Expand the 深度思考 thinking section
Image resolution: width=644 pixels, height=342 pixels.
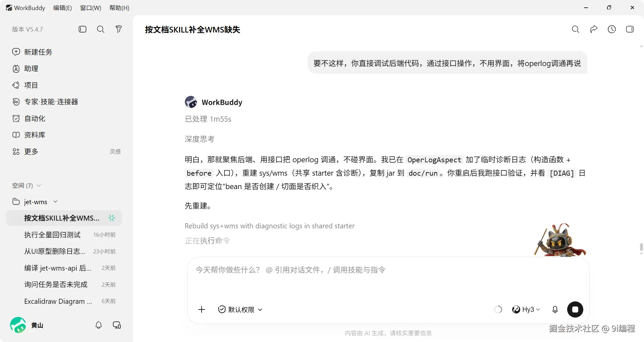200,139
